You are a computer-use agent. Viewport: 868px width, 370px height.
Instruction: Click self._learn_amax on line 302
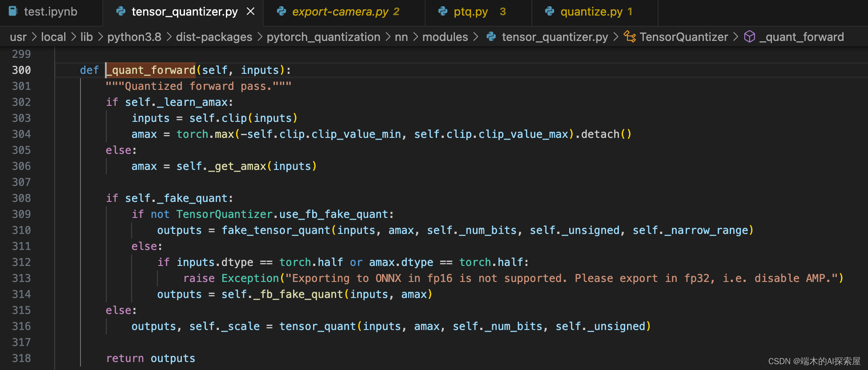(176, 102)
